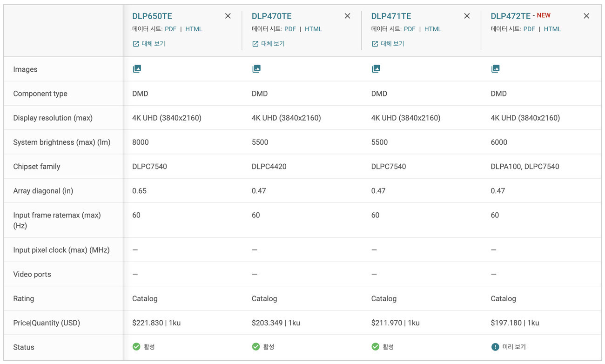Open the PDF datasheet for DLP650TE
Viewport: 605px width, 364px height.
coord(171,29)
